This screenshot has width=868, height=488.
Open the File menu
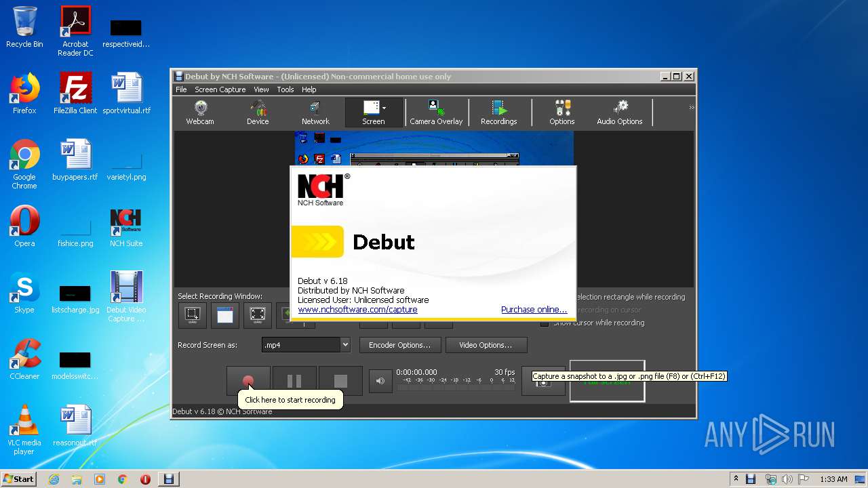(181, 89)
